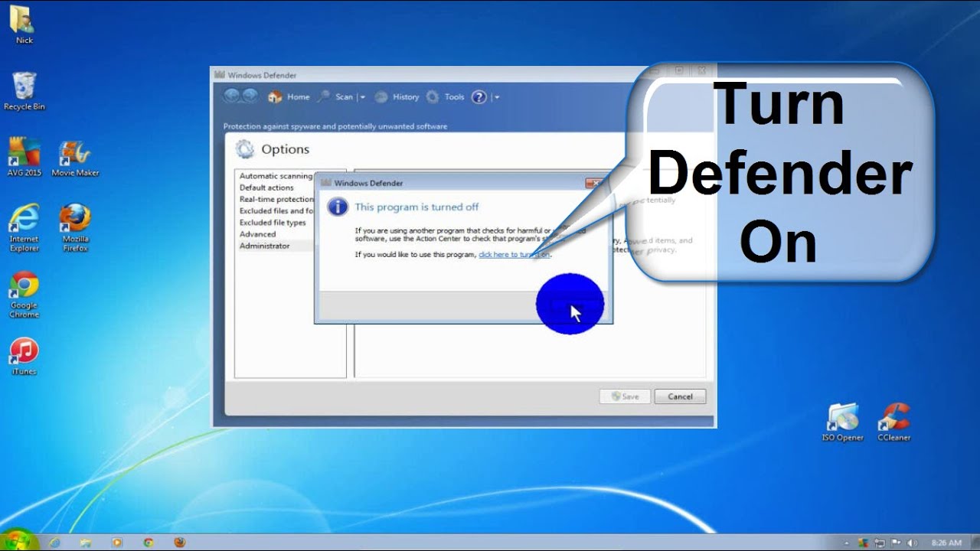Open the Windows Start menu orb

coord(17,540)
